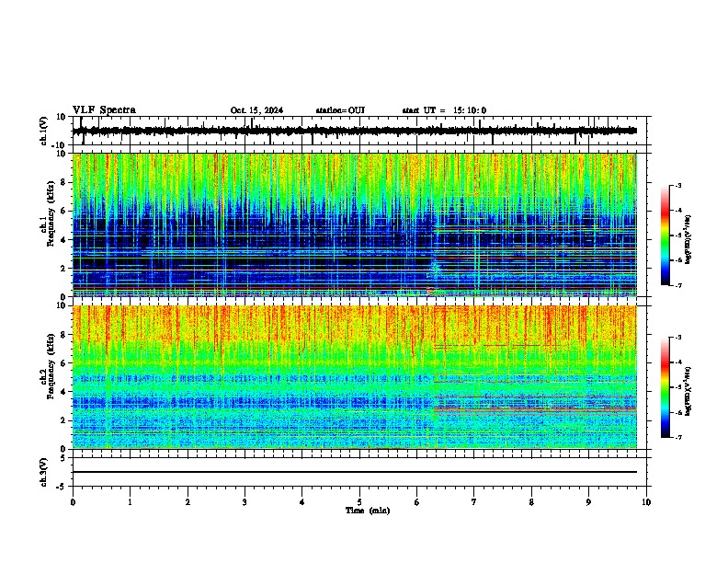Click the "8" kHz tick of ch.2 spectrogram
The height and width of the screenshot is (563, 728).
point(64,335)
